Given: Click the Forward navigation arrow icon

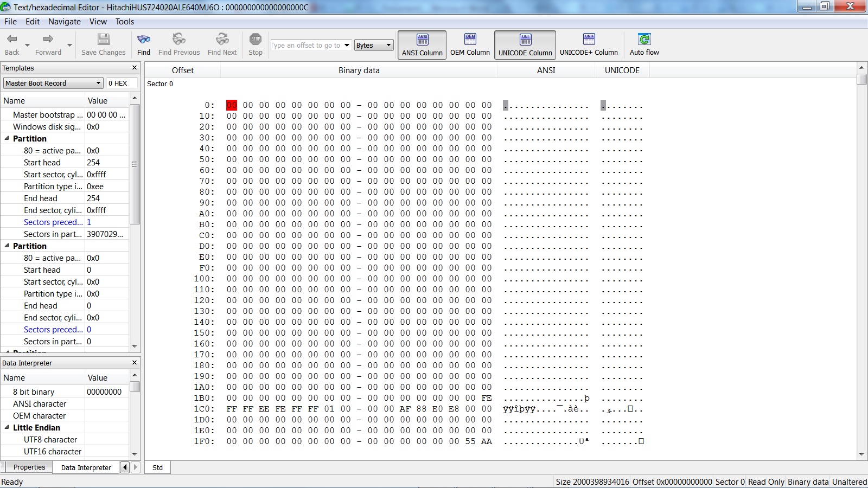Looking at the screenshot, I should pos(48,39).
